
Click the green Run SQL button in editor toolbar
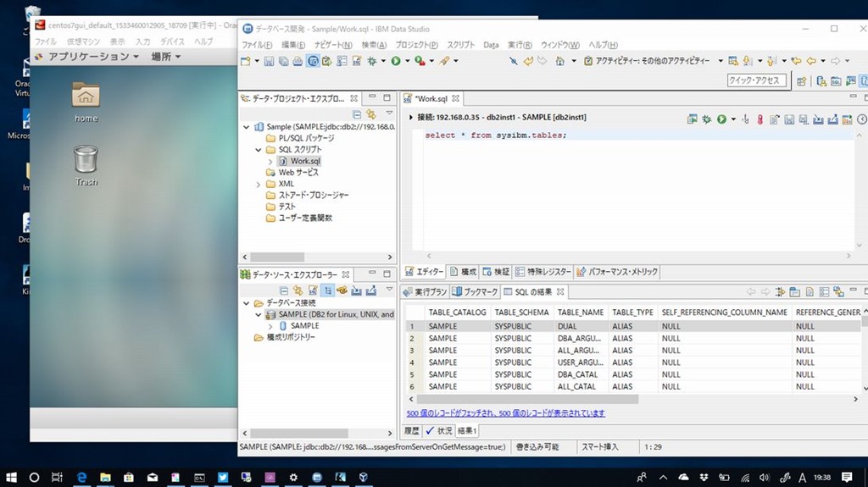[x=721, y=119]
